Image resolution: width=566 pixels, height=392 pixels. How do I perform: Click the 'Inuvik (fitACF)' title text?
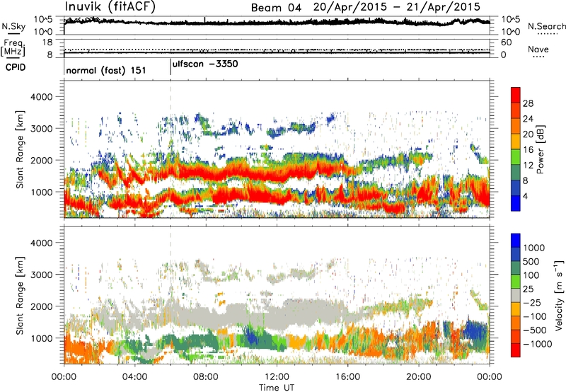click(110, 7)
